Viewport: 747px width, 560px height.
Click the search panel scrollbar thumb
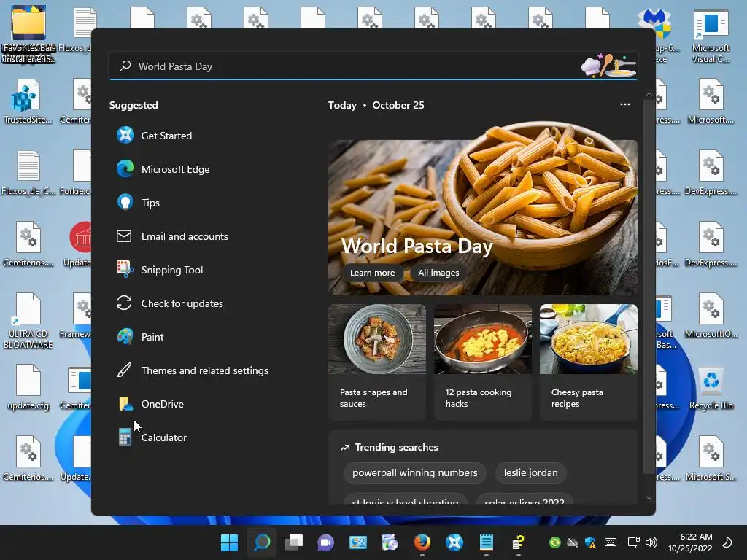[x=648, y=287]
